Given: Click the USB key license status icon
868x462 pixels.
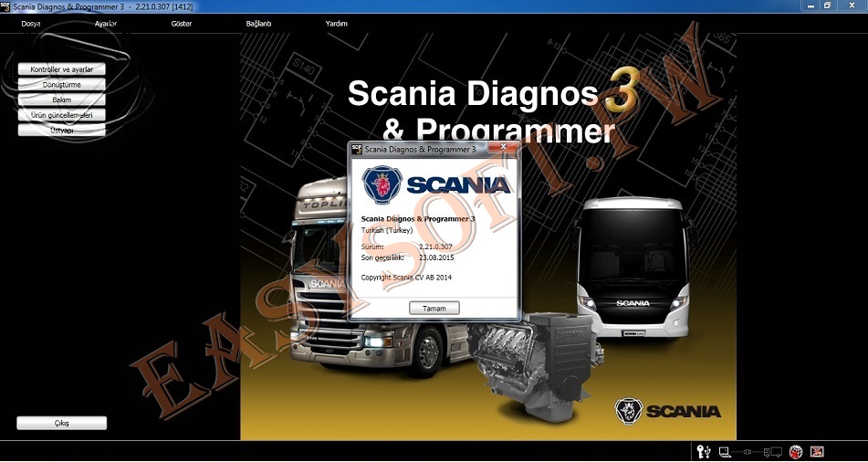Looking at the screenshot, I should (x=704, y=452).
